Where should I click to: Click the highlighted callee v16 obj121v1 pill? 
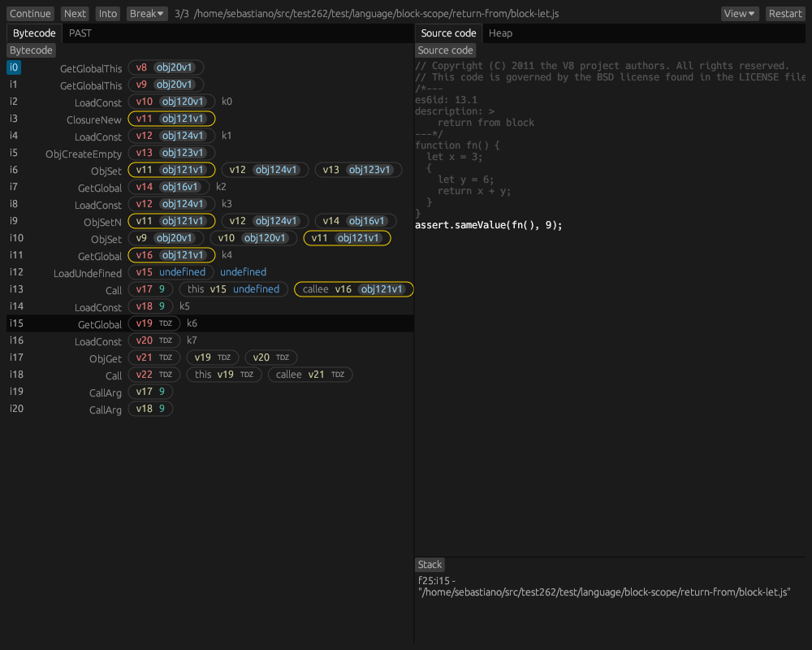point(353,288)
